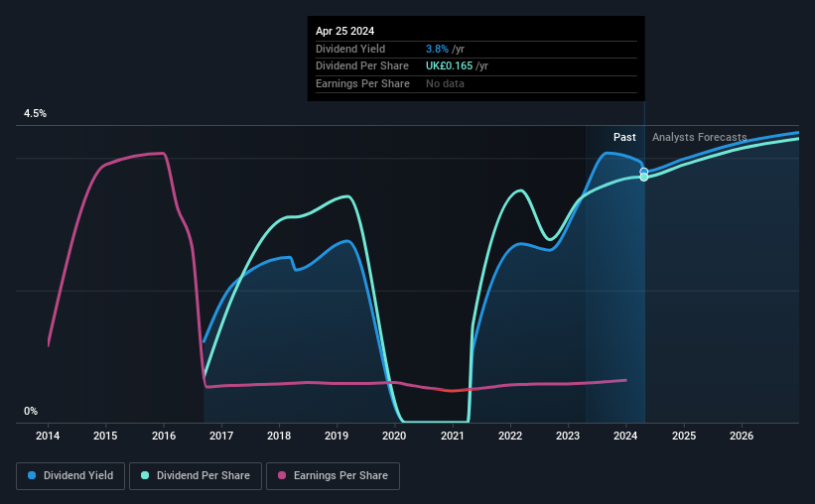Click the 2022 x-axis label
This screenshot has width=815, height=504.
[x=510, y=436]
